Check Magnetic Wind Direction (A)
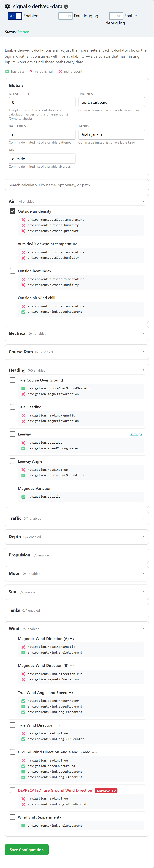Image resolution: width=154 pixels, height=868 pixels. pos(13,638)
